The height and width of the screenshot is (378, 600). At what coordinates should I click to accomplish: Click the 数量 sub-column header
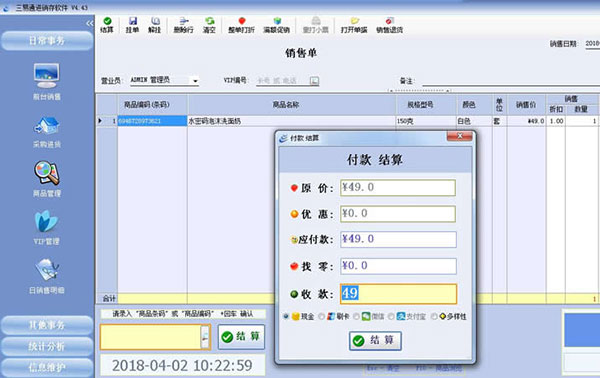(581, 109)
